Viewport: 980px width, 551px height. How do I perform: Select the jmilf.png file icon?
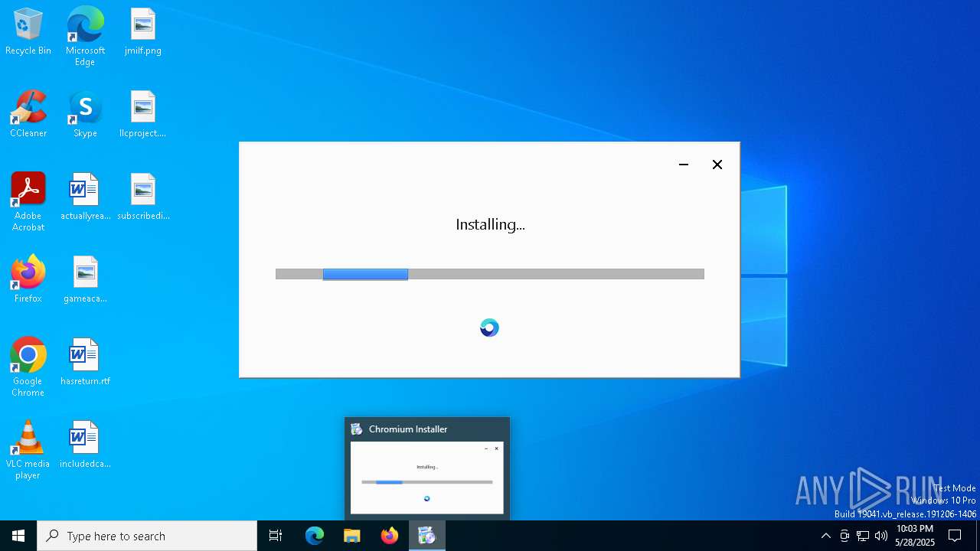pos(142,32)
